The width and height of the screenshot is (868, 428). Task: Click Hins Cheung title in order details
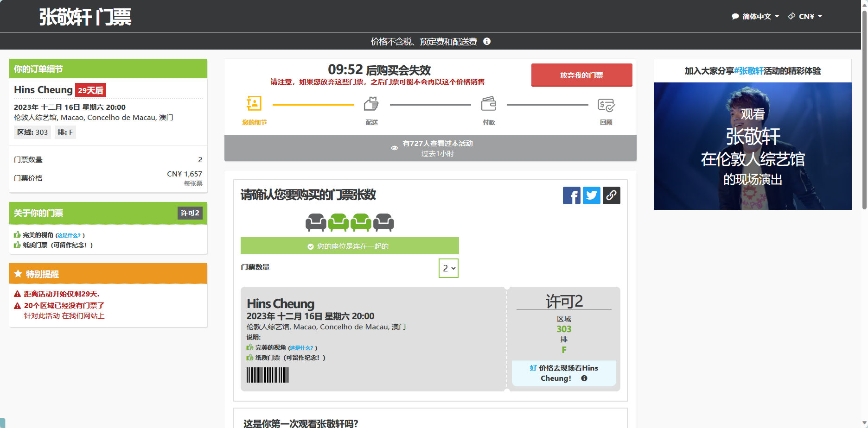tap(43, 90)
